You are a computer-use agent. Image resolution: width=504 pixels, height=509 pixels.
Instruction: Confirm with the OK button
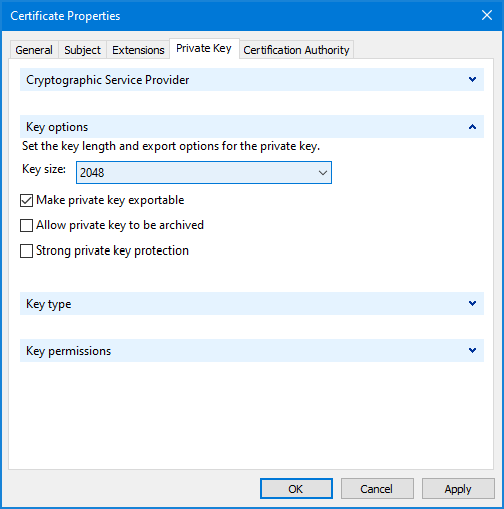[x=296, y=489]
